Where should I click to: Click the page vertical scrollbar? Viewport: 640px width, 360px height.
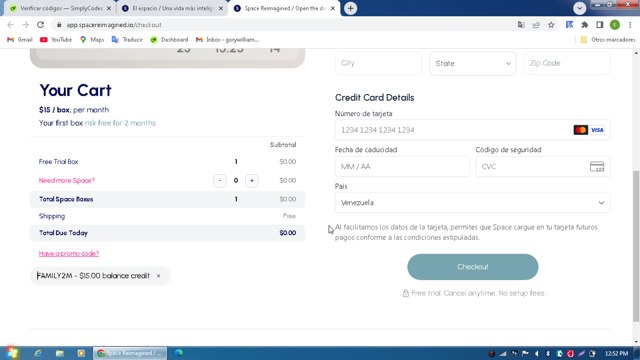636,245
